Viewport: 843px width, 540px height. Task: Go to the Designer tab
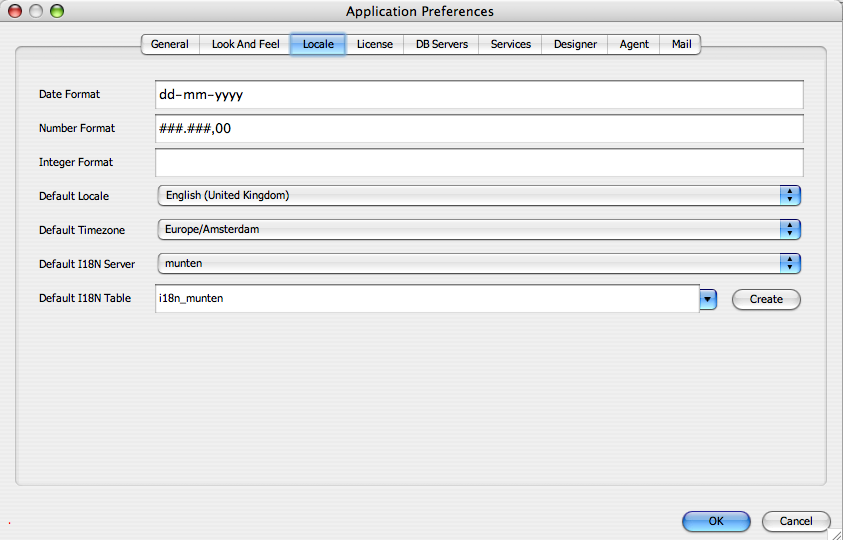[575, 44]
